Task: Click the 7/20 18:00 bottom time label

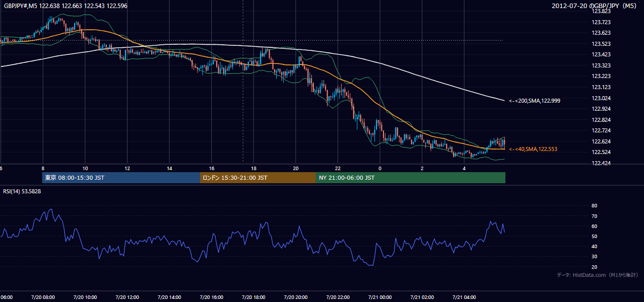Action: tap(253, 297)
